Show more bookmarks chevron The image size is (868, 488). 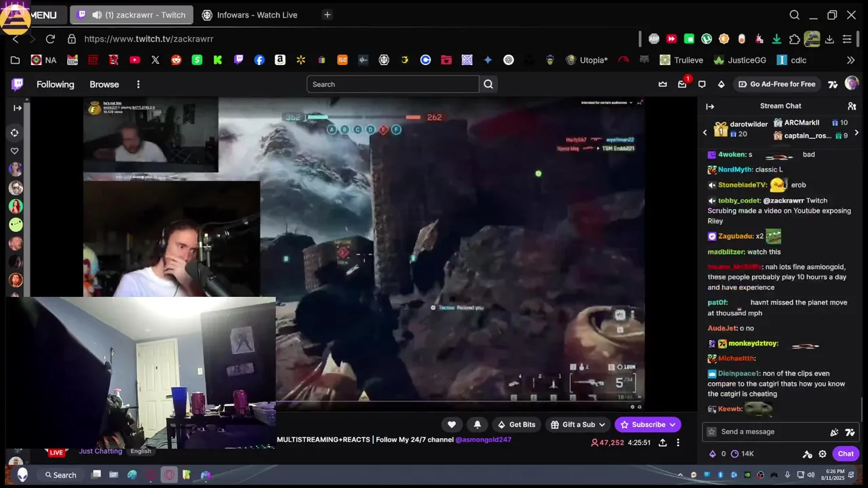(851, 60)
